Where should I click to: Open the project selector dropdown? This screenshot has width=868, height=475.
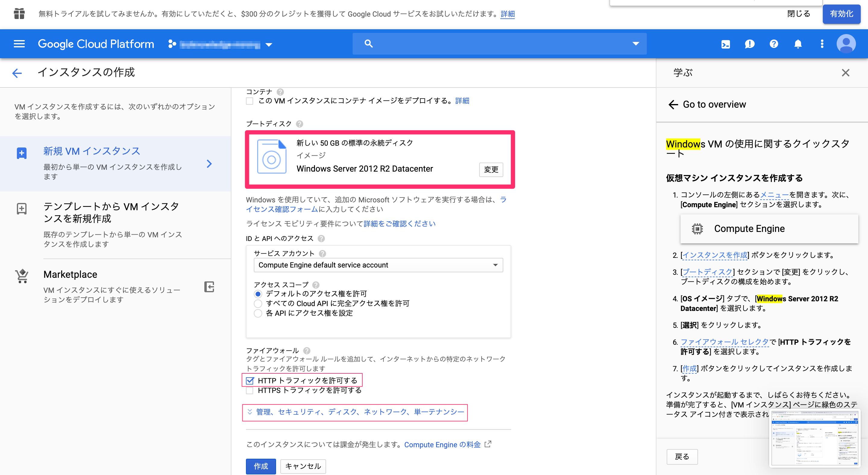coord(269,44)
